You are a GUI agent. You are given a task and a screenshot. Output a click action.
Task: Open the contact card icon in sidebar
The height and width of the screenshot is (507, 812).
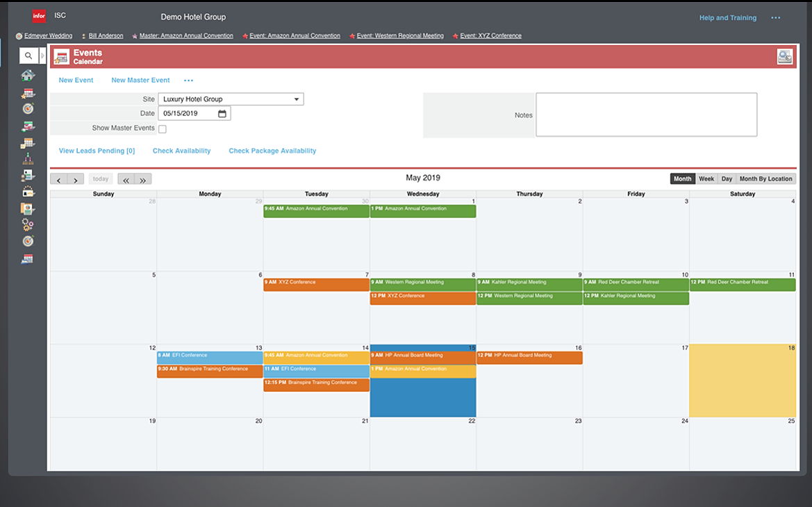pos(28,176)
